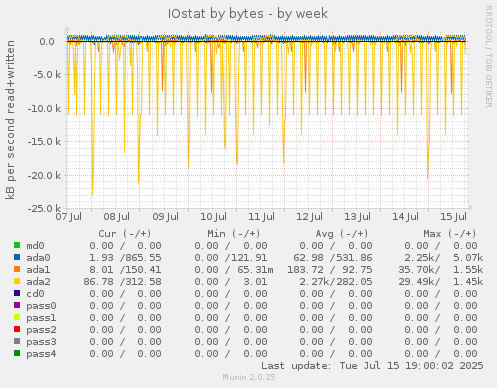Click the 'ada2' legend label
This screenshot has height=388, width=497.
point(38,282)
